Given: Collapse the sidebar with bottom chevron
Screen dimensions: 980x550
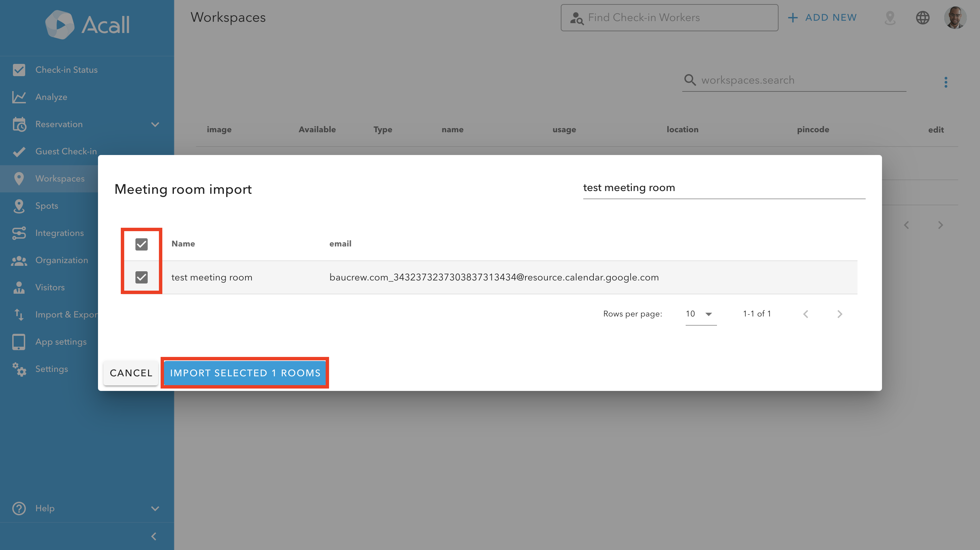Looking at the screenshot, I should pyautogui.click(x=154, y=536).
